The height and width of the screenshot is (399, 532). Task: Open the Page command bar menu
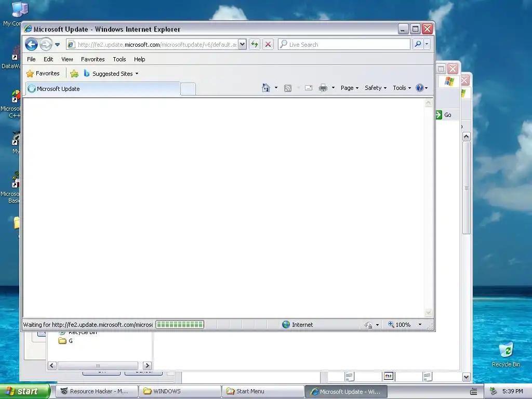click(x=350, y=88)
